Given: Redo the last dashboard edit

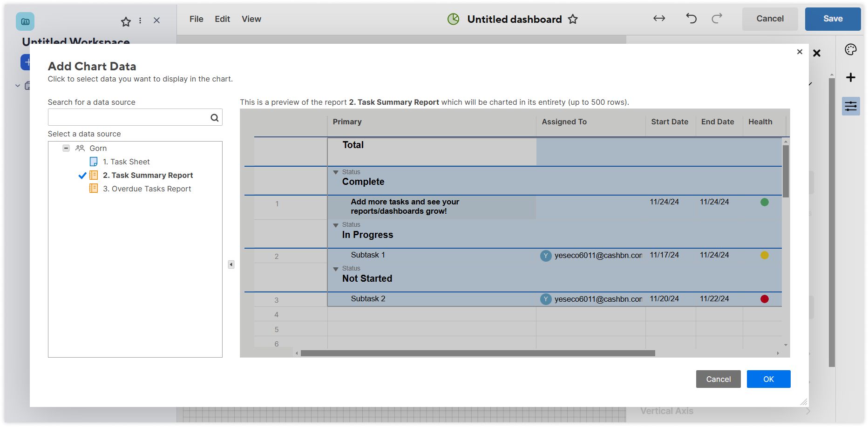Looking at the screenshot, I should click(717, 19).
